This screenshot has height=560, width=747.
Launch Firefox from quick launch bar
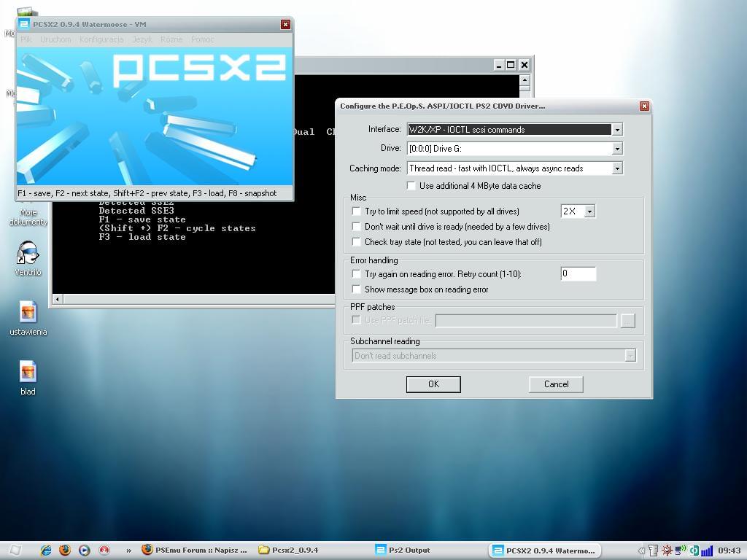65,550
